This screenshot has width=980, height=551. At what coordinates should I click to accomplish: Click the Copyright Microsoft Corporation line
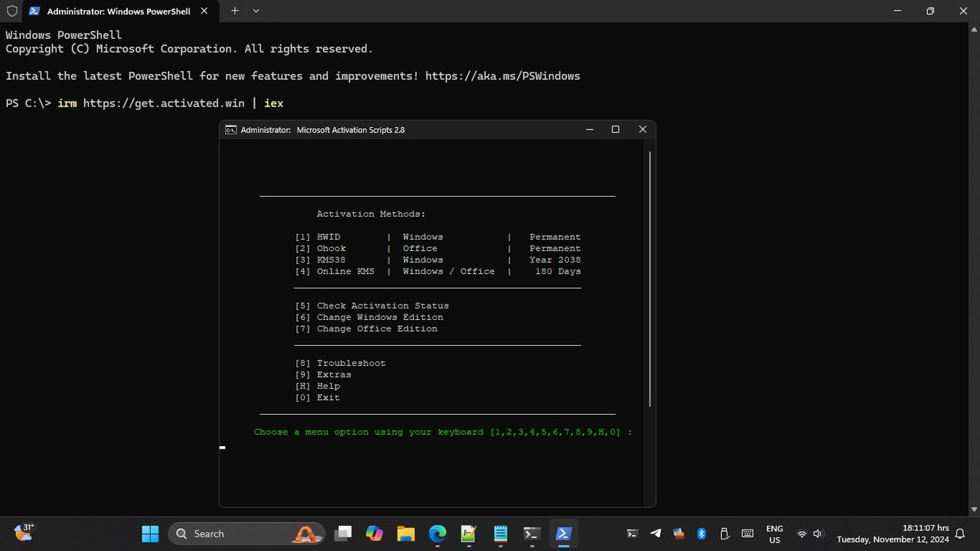(189, 49)
